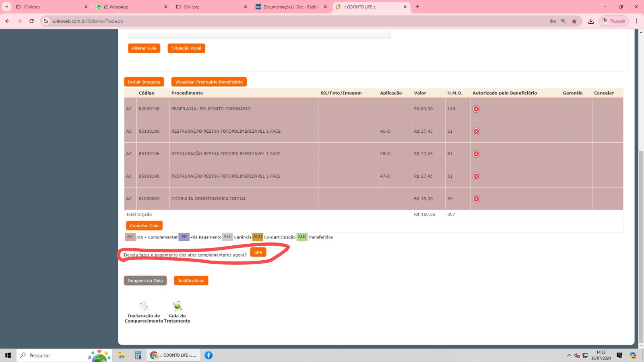Click the AEC legend color swatch
Viewport: 644px width, 362px height.
coord(228,237)
